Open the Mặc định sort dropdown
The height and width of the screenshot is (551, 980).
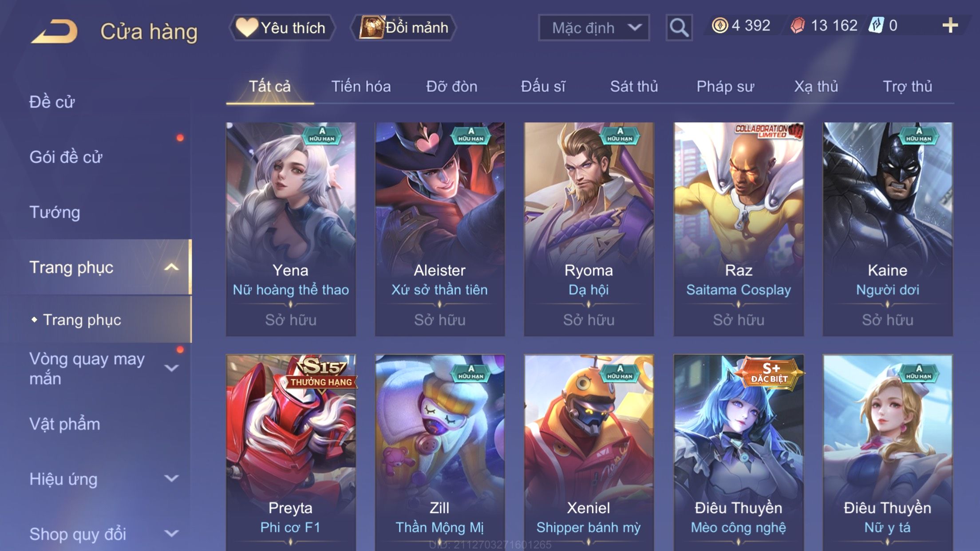point(594,28)
